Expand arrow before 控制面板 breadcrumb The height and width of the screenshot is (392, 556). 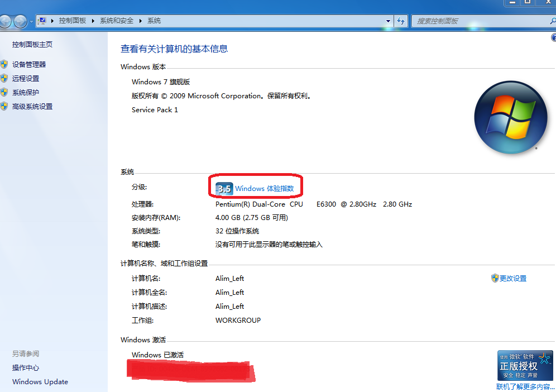click(52, 21)
